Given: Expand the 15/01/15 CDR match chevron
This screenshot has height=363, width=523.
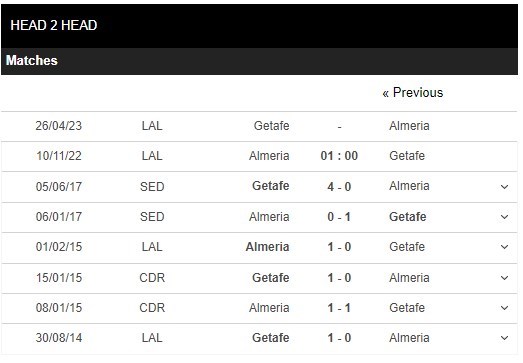Looking at the screenshot, I should point(504,278).
